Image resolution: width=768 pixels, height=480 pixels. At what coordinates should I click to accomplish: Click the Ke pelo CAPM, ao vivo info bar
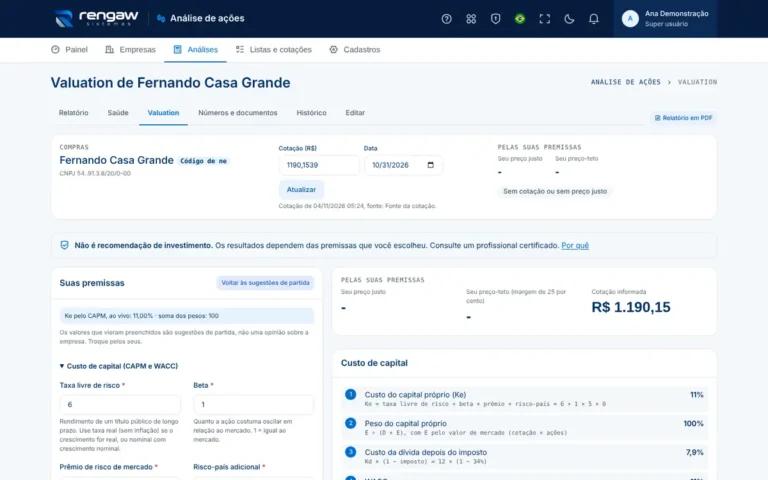click(x=187, y=315)
